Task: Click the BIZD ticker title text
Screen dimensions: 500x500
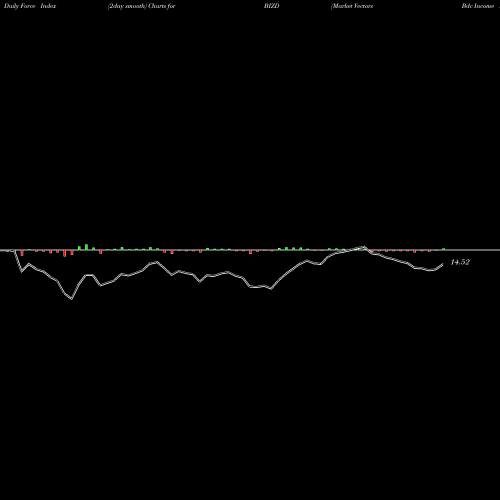Action: [272, 6]
